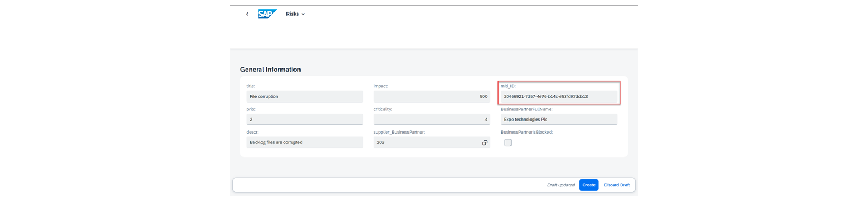
Task: Click the BusinessPartnerFullName field
Action: [559, 119]
